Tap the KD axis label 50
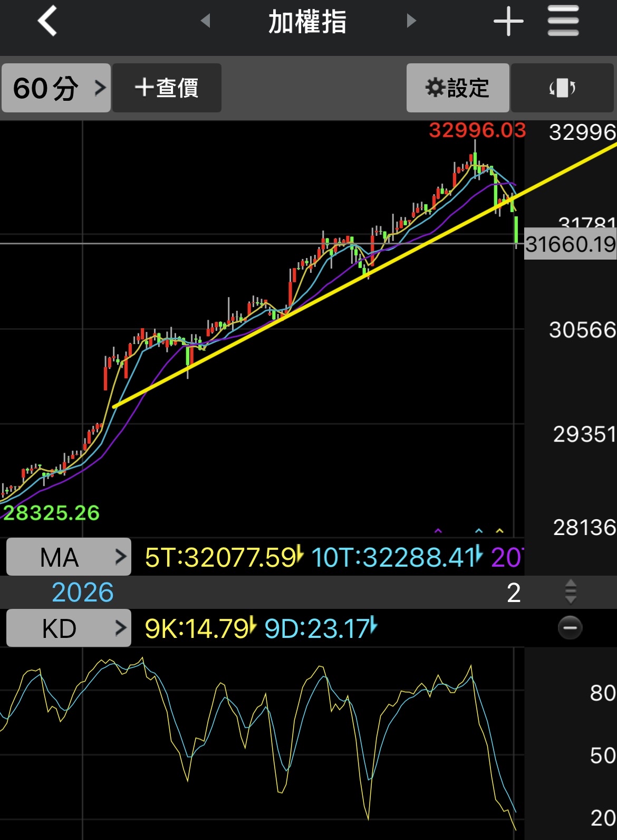This screenshot has height=840, width=617. click(x=603, y=756)
